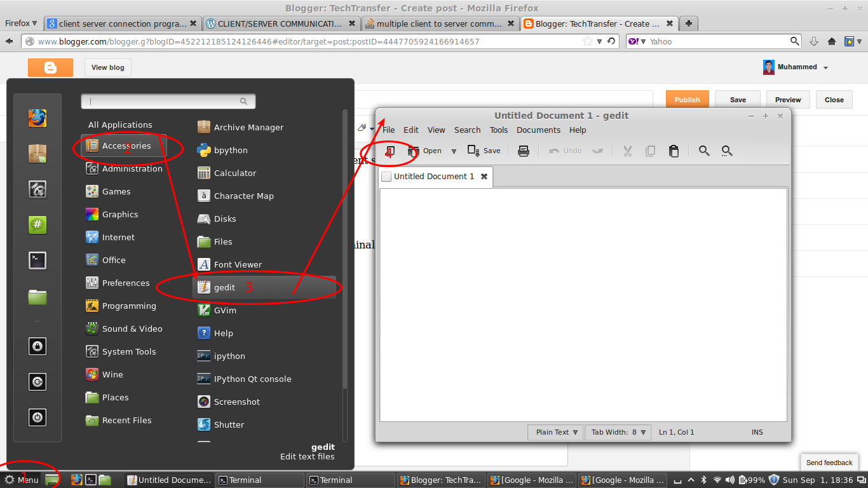This screenshot has height=488, width=868.
Task: Click the Print icon in gedit's toolbar
Action: tap(524, 151)
